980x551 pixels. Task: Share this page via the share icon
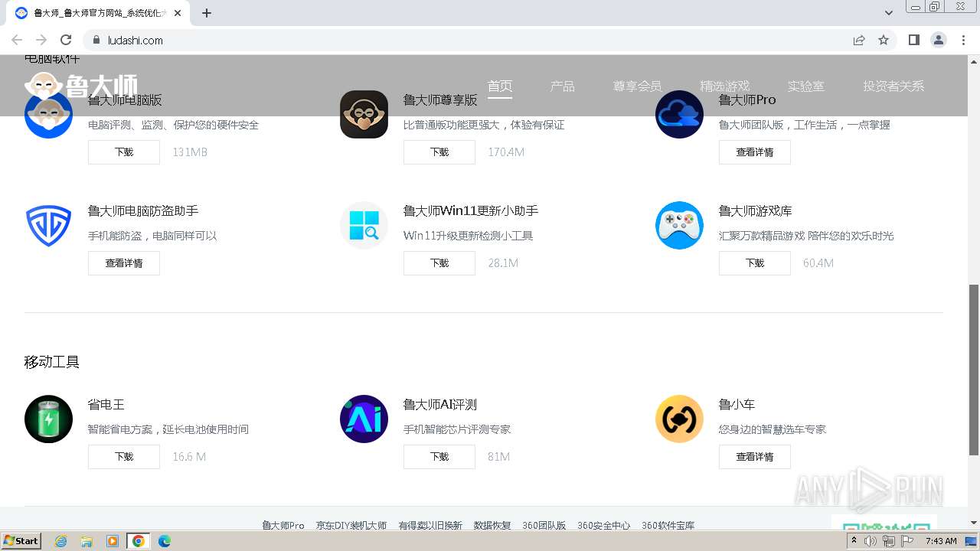click(859, 40)
